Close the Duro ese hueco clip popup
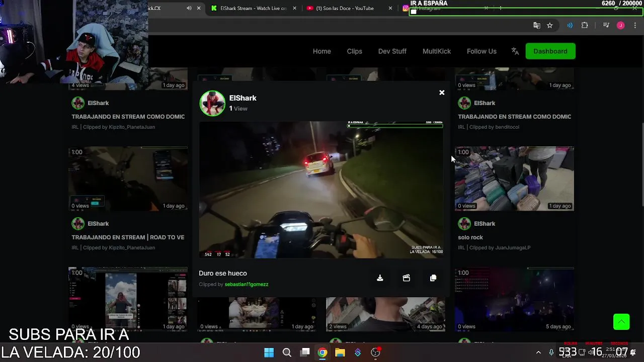This screenshot has height=362, width=644. 442,93
